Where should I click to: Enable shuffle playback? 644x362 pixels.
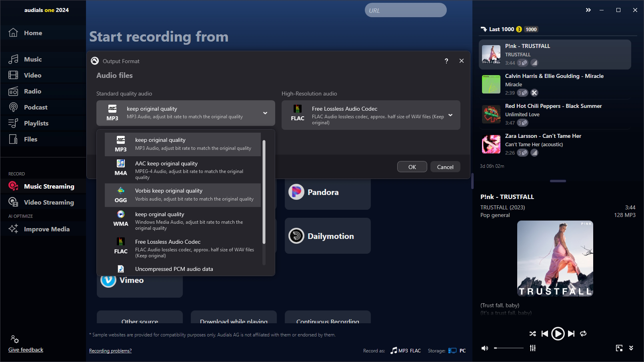coord(532,334)
